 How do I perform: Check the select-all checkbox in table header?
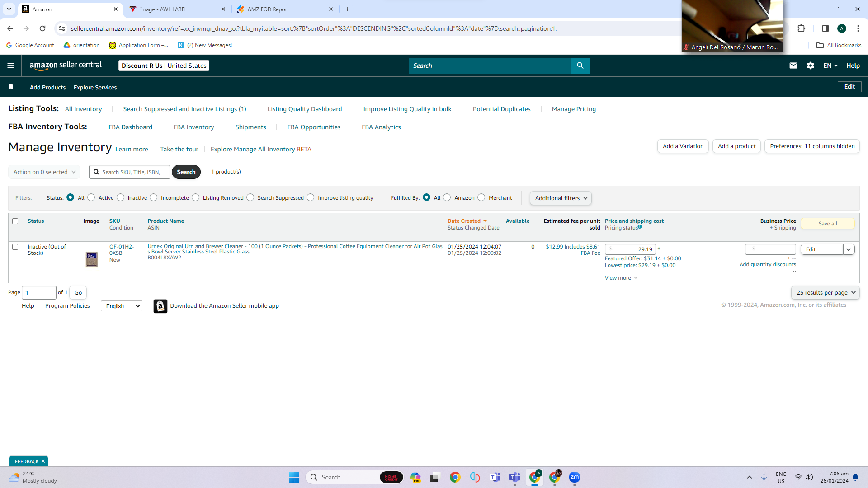[15, 221]
